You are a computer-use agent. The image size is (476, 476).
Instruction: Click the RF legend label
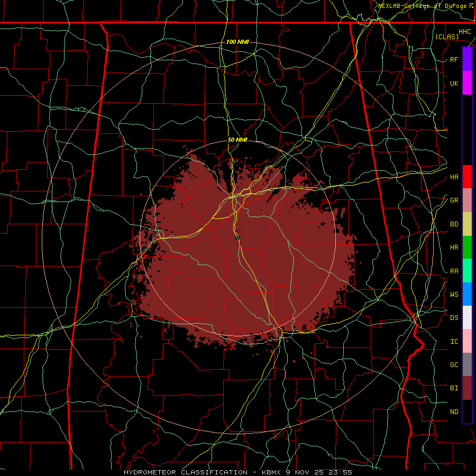click(x=454, y=59)
